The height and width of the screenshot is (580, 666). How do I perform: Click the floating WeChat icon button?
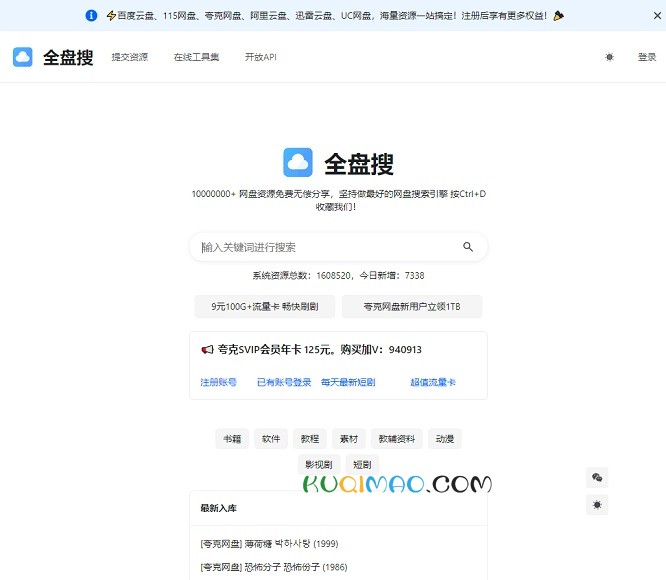click(597, 478)
